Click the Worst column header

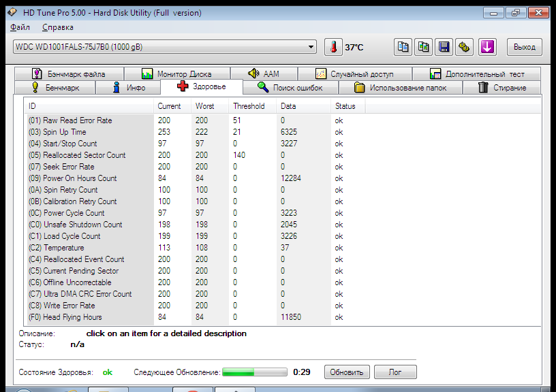pos(210,106)
